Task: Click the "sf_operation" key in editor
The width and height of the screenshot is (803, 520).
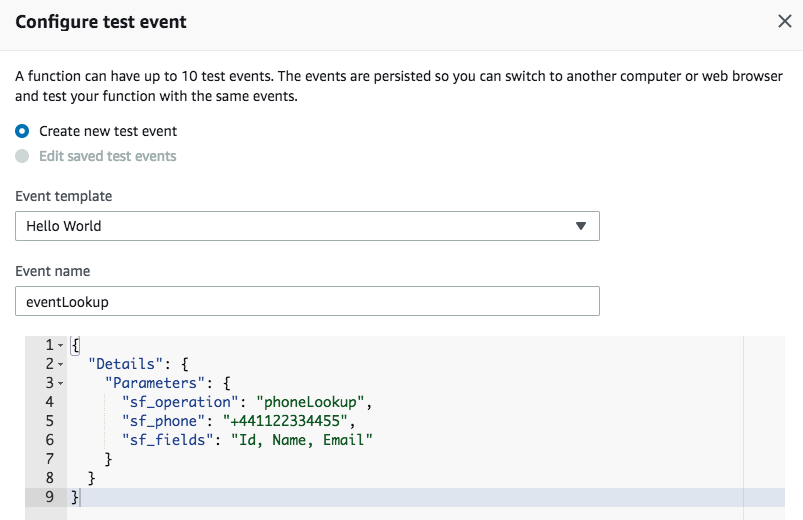Action: 180,402
